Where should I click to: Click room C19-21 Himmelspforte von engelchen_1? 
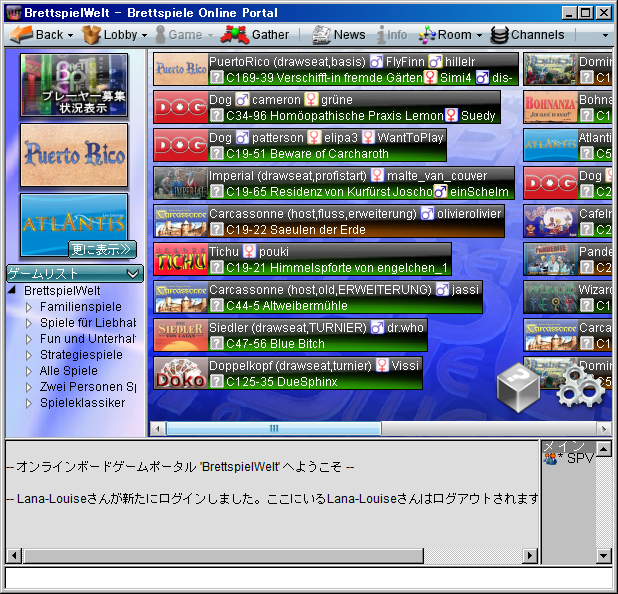pyautogui.click(x=337, y=268)
